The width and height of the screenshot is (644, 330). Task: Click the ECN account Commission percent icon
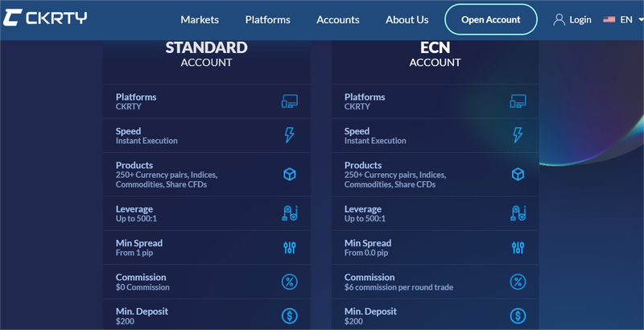point(518,282)
